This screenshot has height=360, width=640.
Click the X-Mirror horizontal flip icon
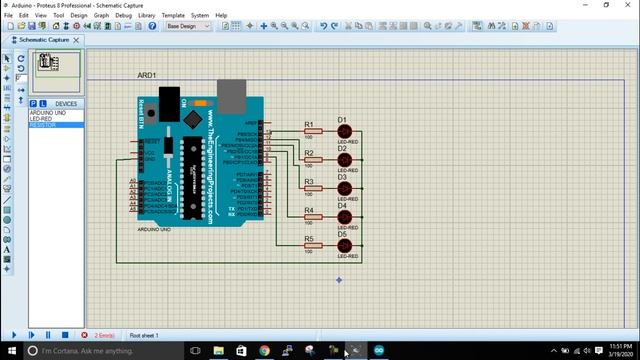[21, 90]
